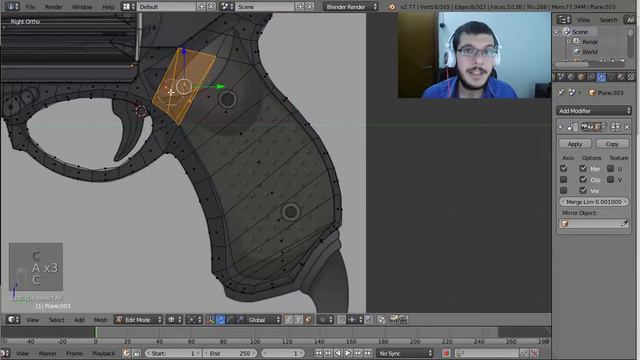Select the scale manipulator icon
The image size is (640, 360).
point(240,320)
